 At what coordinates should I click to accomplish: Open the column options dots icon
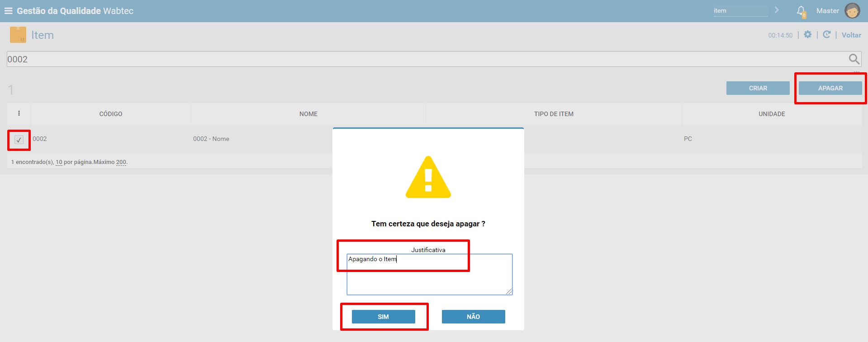19,113
